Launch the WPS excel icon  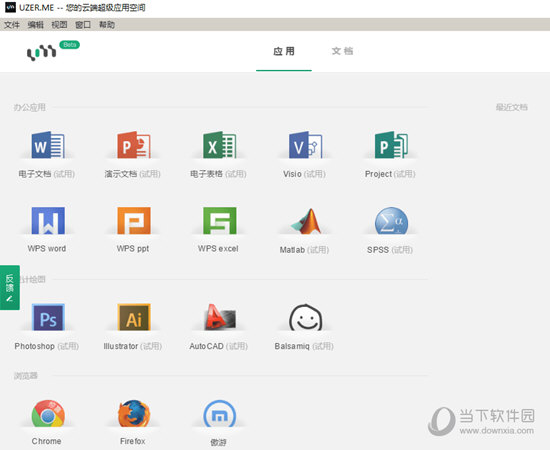tap(220, 221)
